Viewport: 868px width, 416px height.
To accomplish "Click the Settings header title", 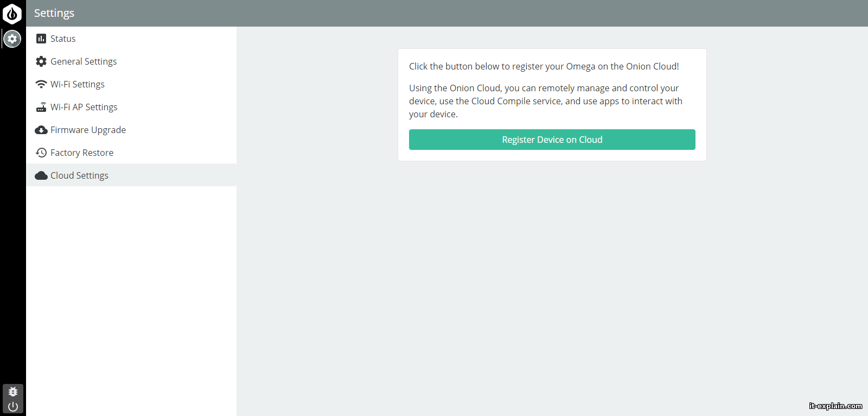I will pyautogui.click(x=54, y=13).
